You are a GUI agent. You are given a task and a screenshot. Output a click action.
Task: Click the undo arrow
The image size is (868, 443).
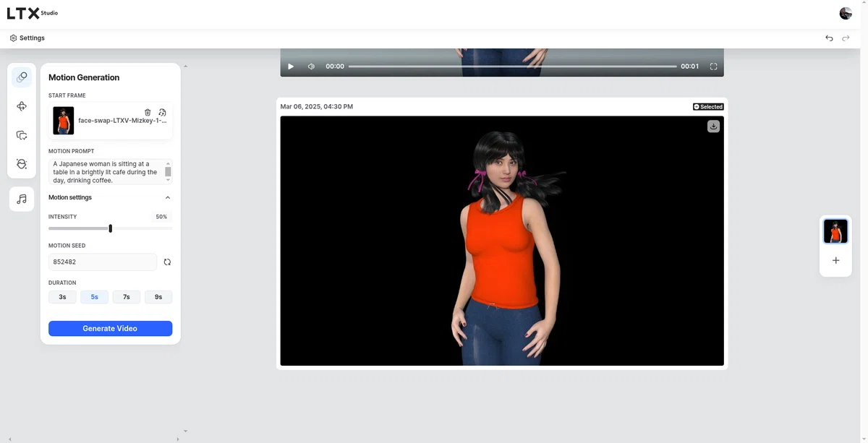[829, 38]
